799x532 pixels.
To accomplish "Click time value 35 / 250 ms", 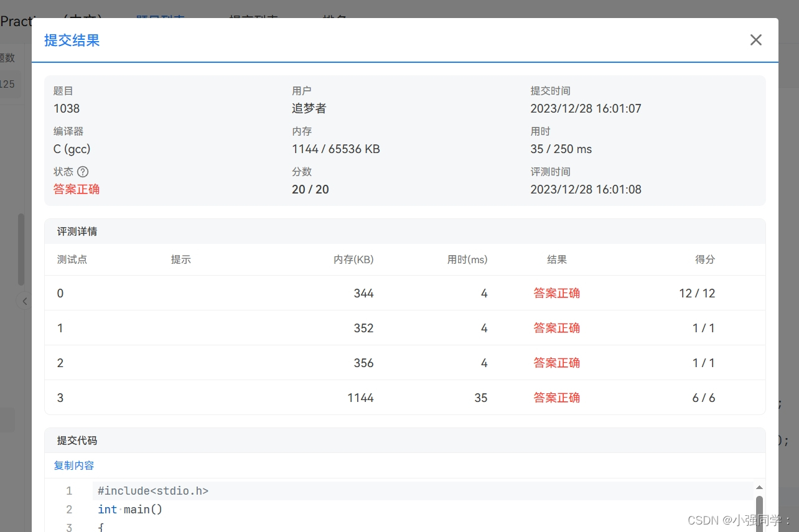I will tap(561, 149).
